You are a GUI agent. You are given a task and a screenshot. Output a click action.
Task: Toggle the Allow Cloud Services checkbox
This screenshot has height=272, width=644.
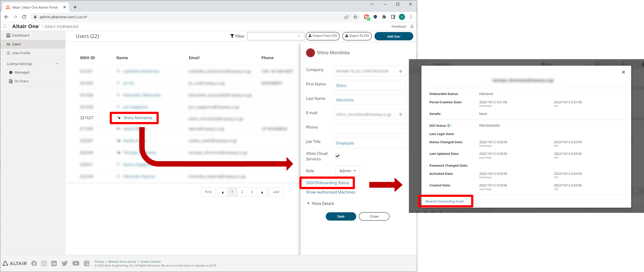(337, 156)
